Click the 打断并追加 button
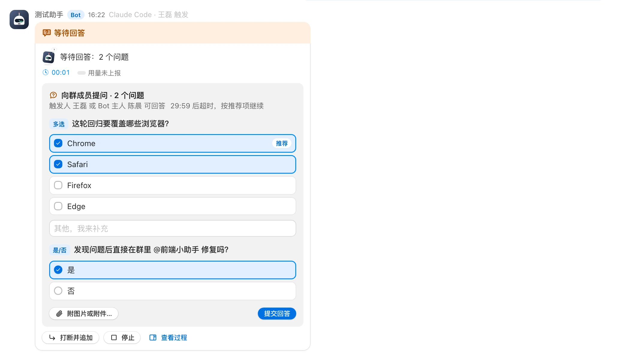 pos(70,338)
